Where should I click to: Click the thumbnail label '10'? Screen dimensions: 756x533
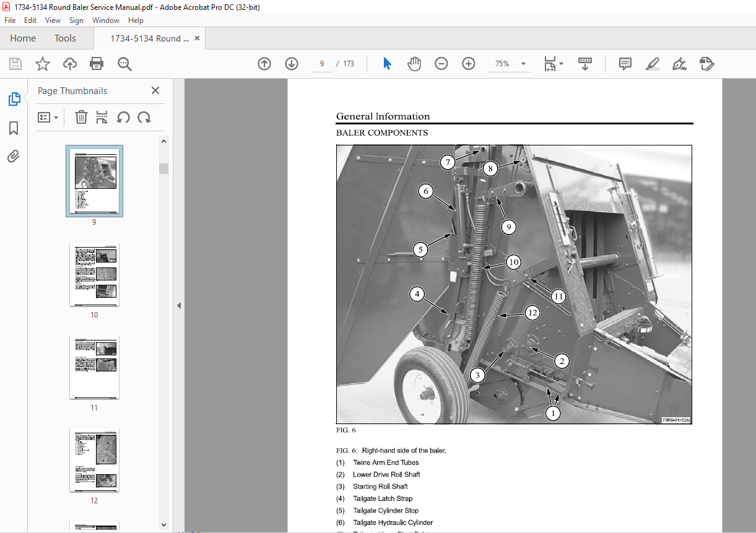[x=94, y=315]
